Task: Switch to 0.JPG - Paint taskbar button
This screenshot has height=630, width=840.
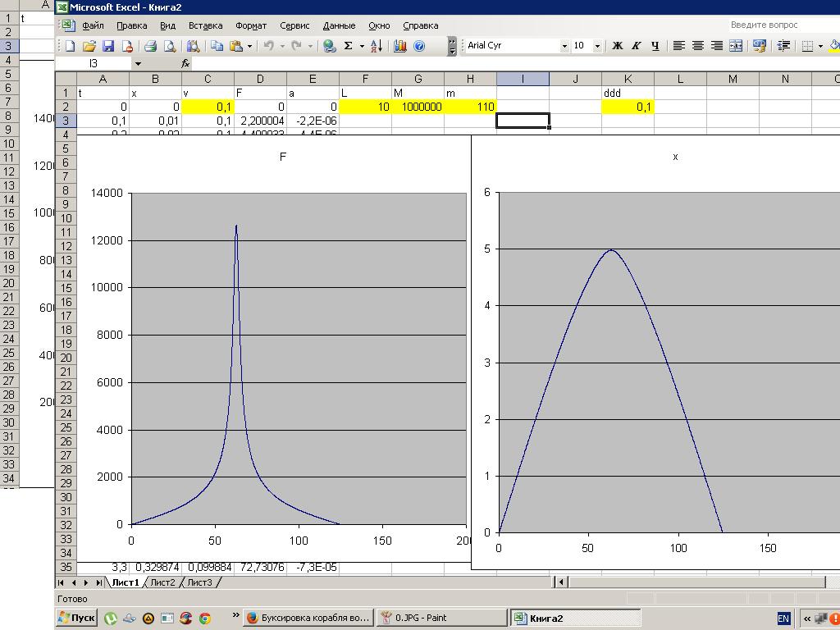Action: pyautogui.click(x=419, y=618)
